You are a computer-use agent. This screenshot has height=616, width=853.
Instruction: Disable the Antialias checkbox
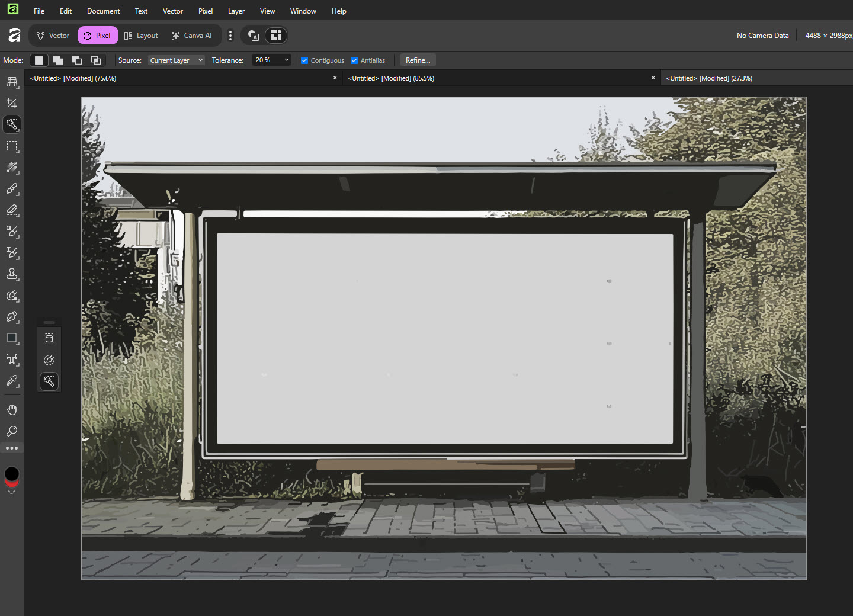354,60
